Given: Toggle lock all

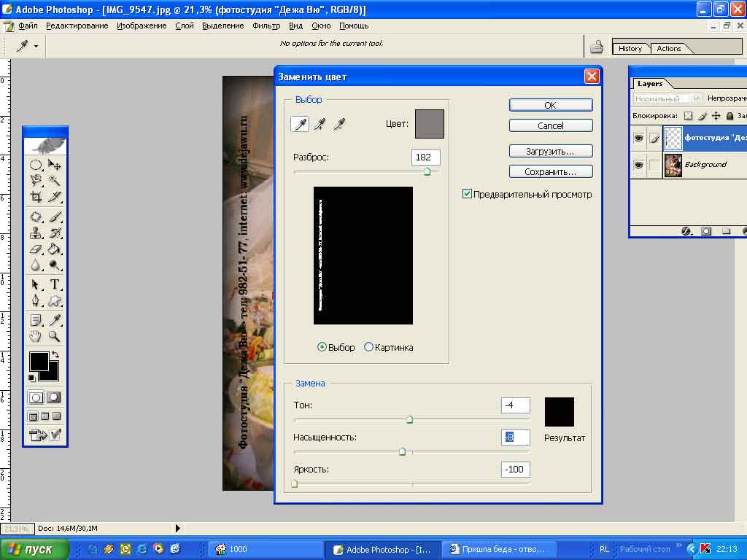Looking at the screenshot, I should tap(729, 116).
